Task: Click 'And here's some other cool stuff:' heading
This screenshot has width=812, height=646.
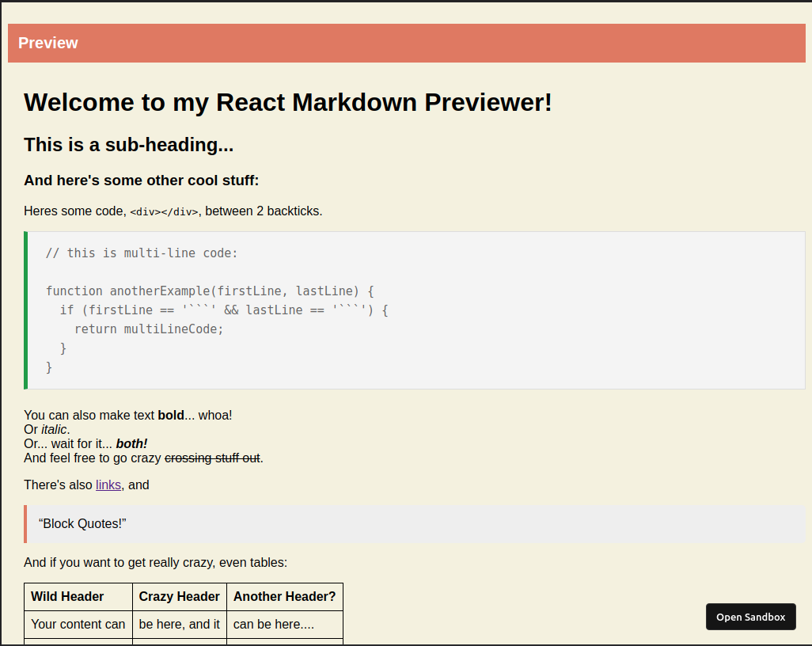Action: click(x=142, y=180)
